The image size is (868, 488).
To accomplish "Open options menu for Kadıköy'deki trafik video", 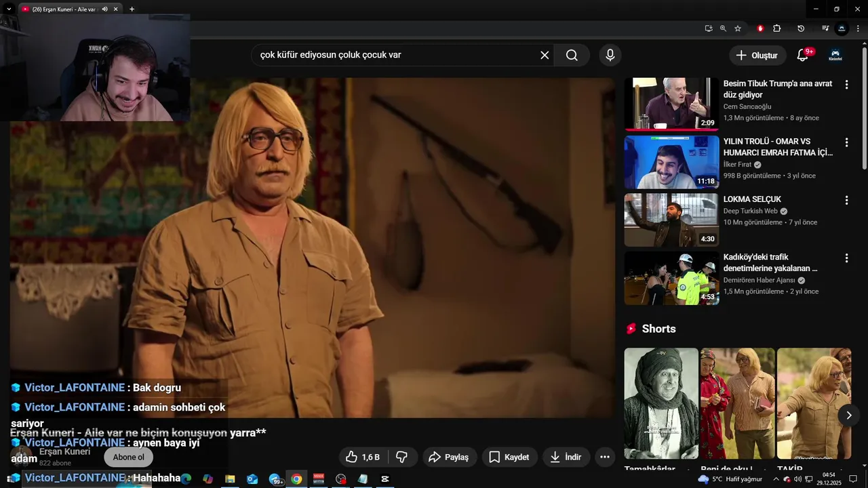I will [x=846, y=258].
